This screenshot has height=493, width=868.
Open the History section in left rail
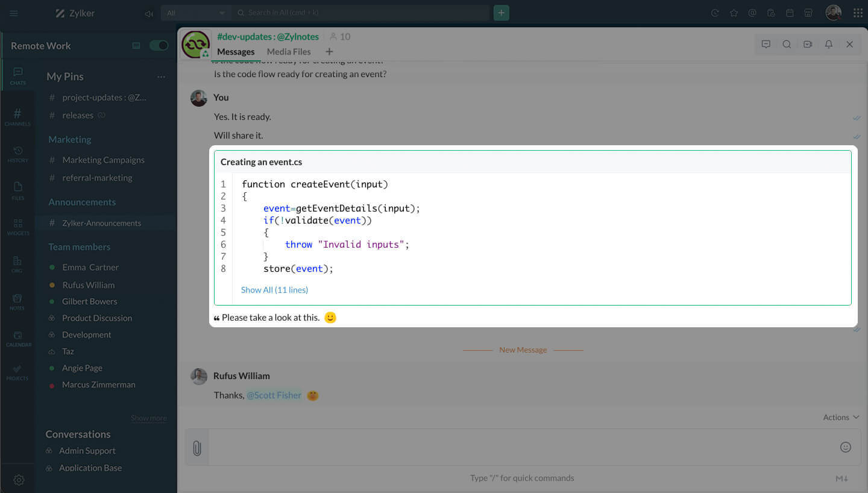coord(17,154)
